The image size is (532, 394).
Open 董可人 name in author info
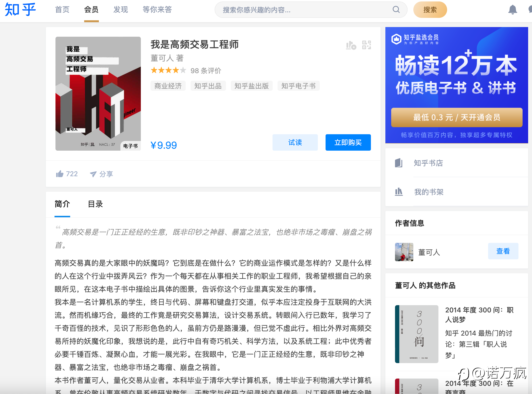(429, 252)
